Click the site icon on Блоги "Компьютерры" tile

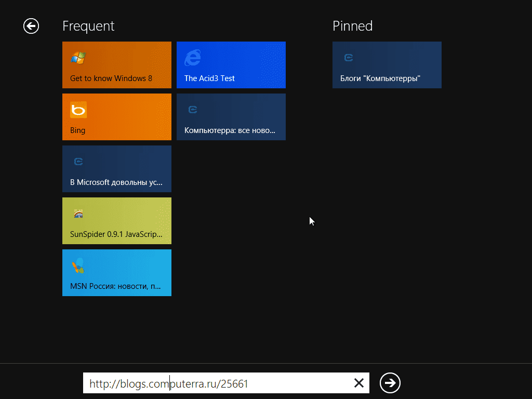tap(349, 58)
